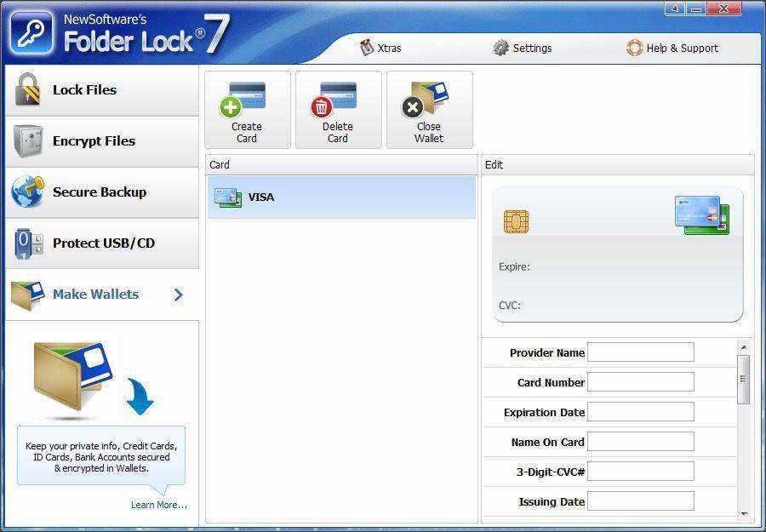Click the Settings gear icon
This screenshot has height=532, width=766.
[500, 49]
